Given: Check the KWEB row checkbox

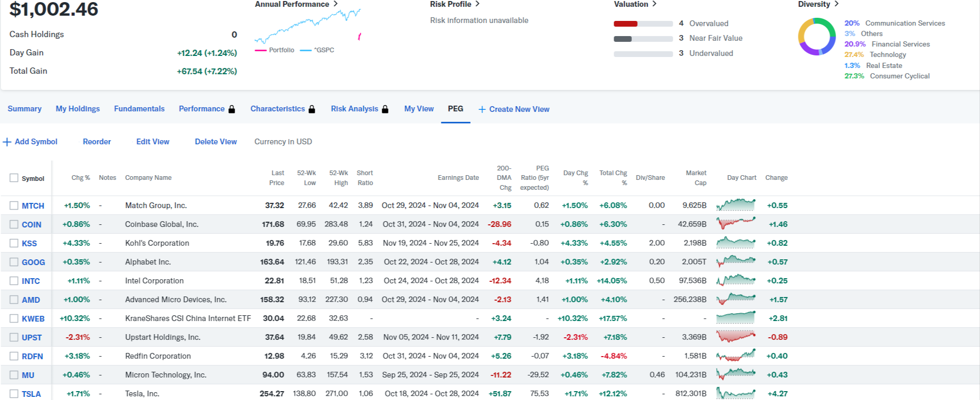Looking at the screenshot, I should [14, 318].
